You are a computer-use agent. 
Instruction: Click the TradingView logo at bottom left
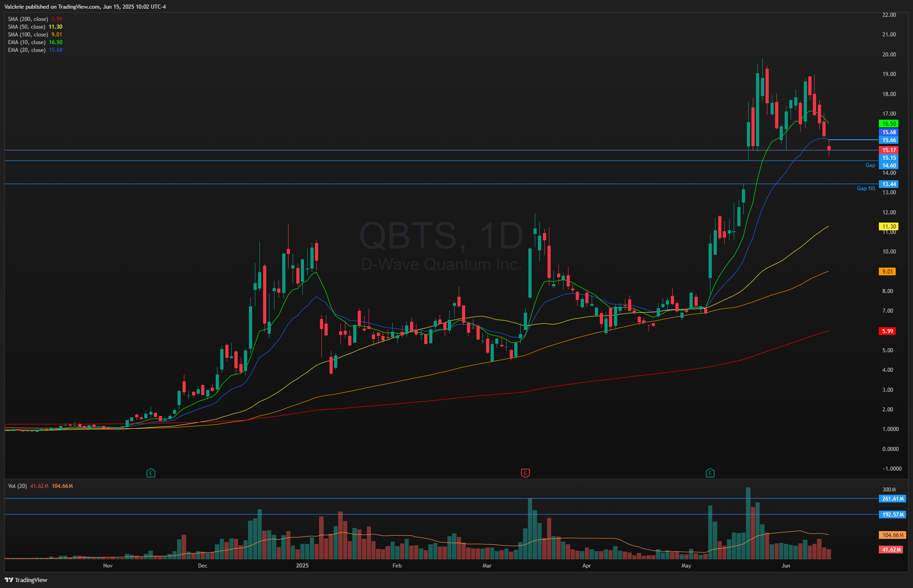pyautogui.click(x=26, y=580)
